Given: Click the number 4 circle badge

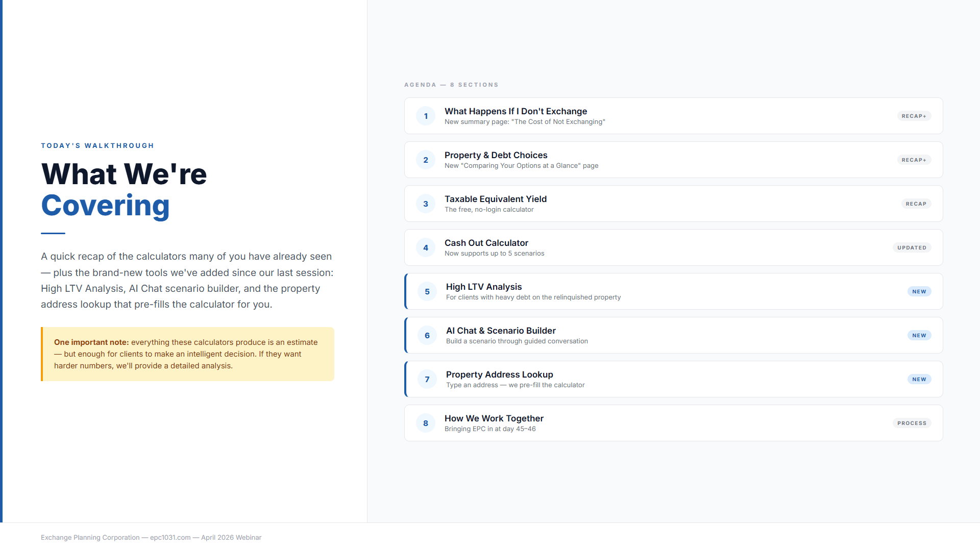Looking at the screenshot, I should pos(426,247).
